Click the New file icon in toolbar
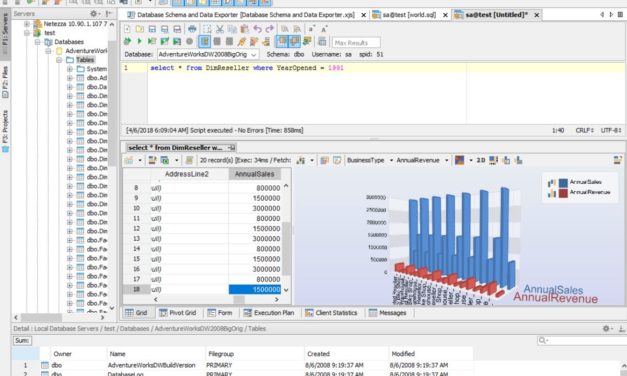The image size is (627, 376). [127, 29]
